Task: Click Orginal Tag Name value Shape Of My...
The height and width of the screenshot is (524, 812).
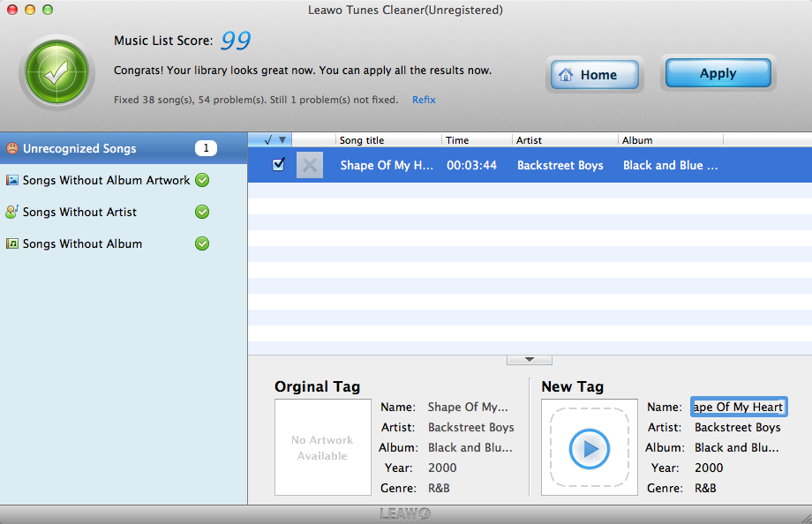Action: click(468, 407)
